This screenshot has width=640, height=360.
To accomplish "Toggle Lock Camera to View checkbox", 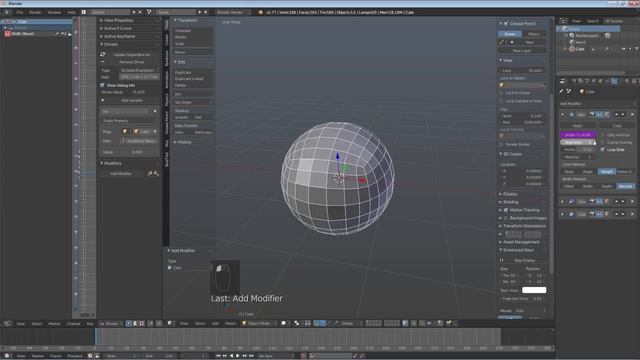I will pos(502,101).
